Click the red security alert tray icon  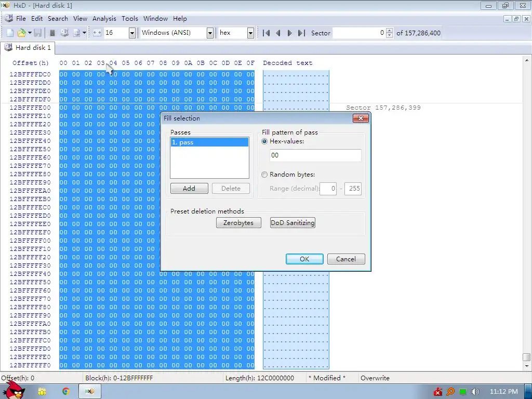pyautogui.click(x=437, y=392)
